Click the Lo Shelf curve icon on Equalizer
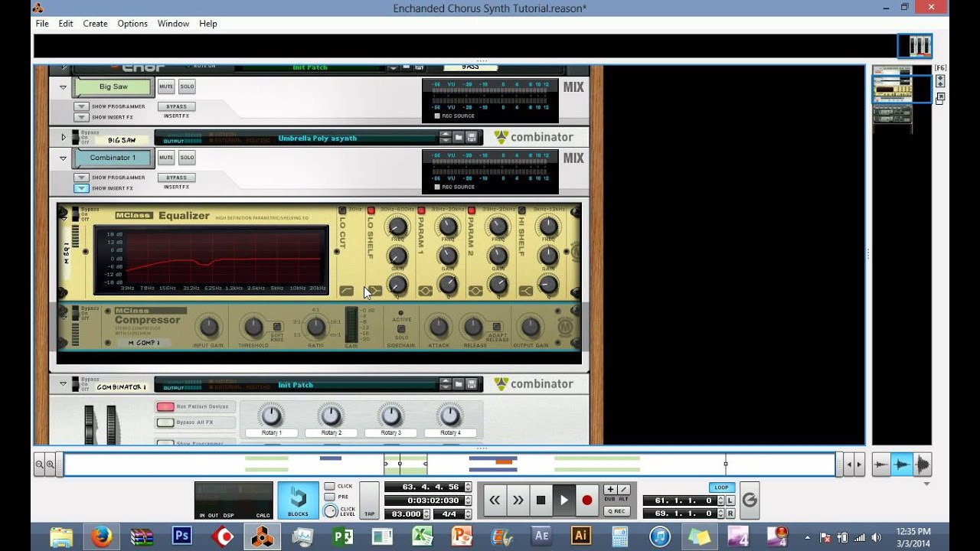Screen dimensions: 980x551 [375, 291]
